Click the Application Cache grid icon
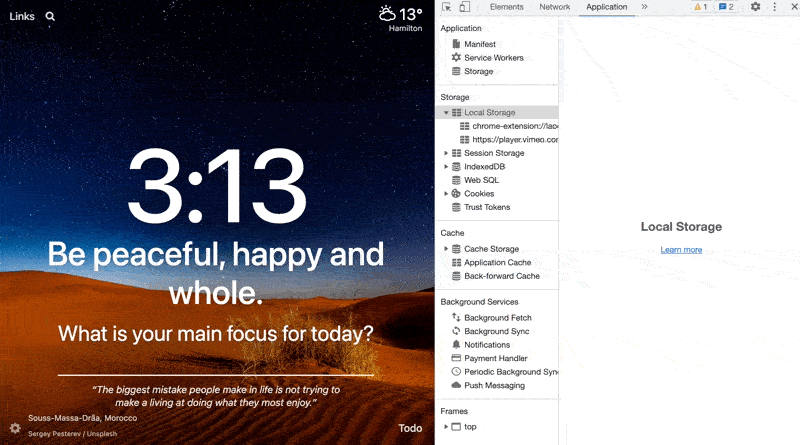The image size is (800, 445). click(x=457, y=262)
